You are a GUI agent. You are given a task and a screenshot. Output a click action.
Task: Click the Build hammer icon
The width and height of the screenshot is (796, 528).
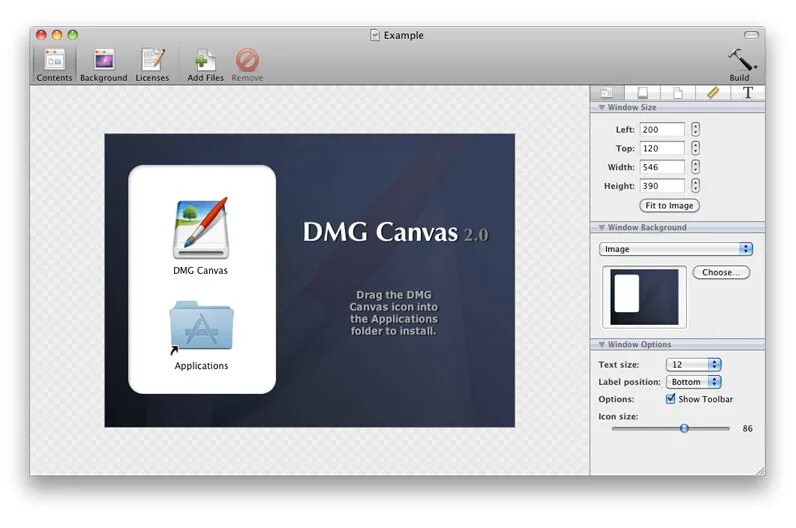[x=740, y=60]
